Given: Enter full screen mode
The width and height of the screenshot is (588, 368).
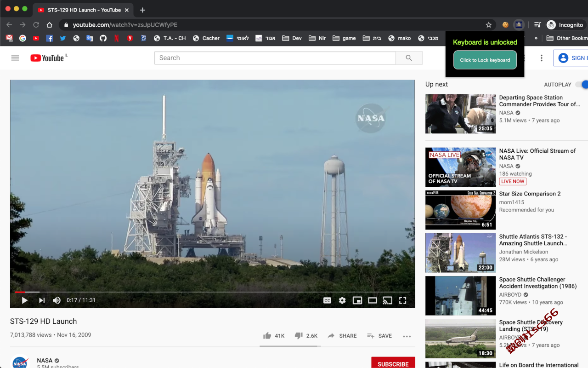Looking at the screenshot, I should [403, 300].
